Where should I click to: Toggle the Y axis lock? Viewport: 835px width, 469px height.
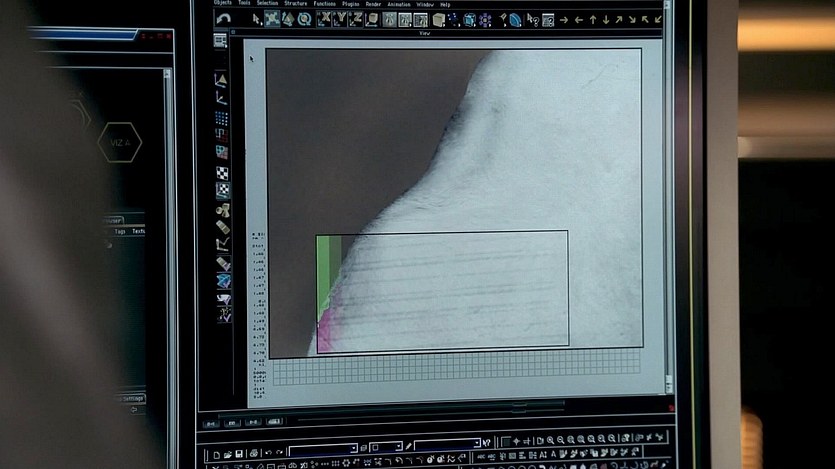340,20
